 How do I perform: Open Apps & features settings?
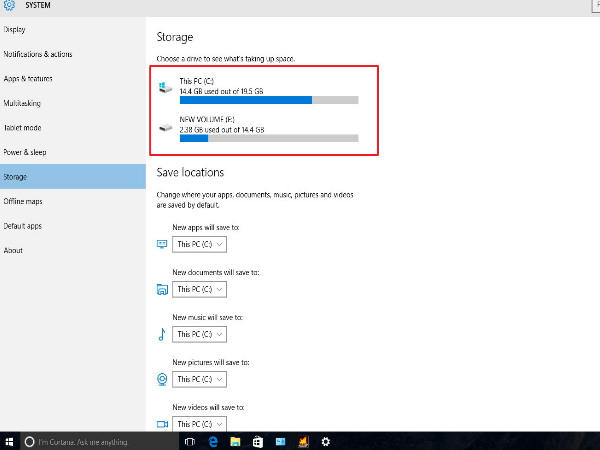pos(73,78)
